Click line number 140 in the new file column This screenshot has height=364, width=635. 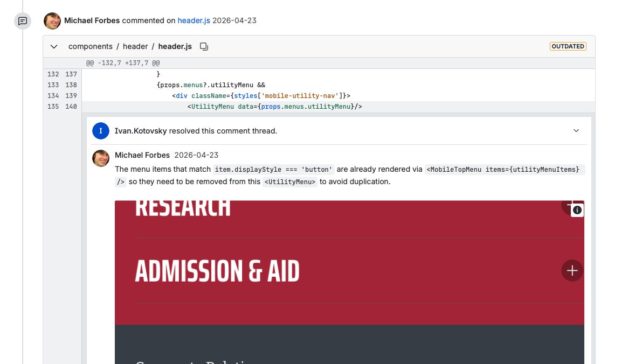(x=72, y=106)
